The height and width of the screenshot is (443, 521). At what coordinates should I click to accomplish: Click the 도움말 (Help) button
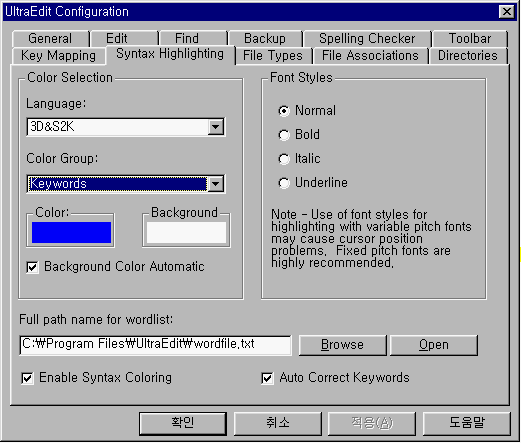click(x=467, y=424)
